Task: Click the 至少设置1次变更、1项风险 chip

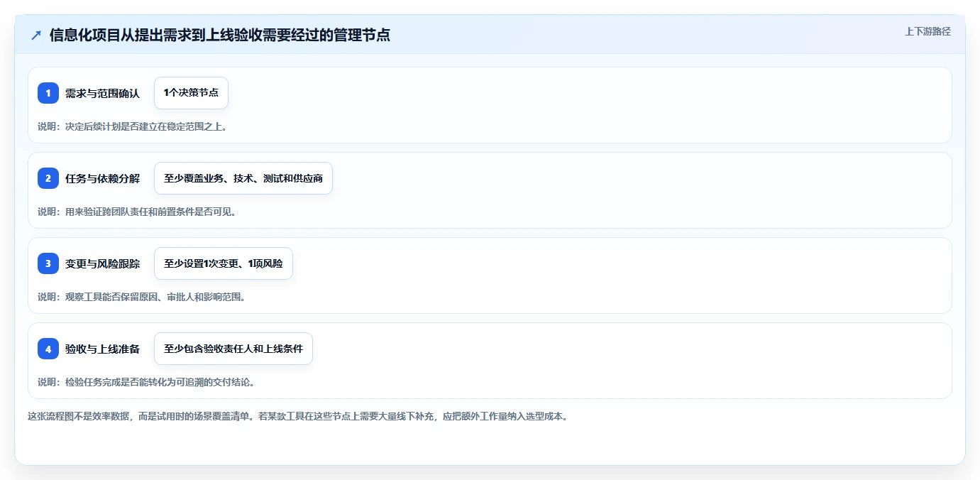Action: click(x=224, y=263)
